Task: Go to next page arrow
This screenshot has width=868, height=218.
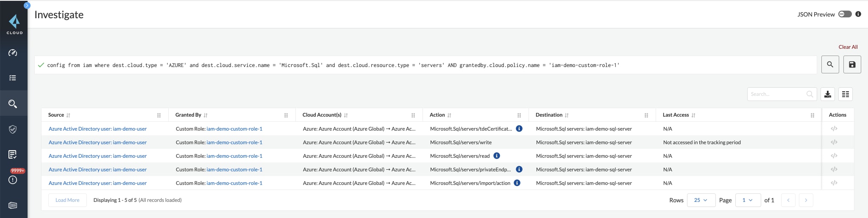Action: pyautogui.click(x=806, y=200)
